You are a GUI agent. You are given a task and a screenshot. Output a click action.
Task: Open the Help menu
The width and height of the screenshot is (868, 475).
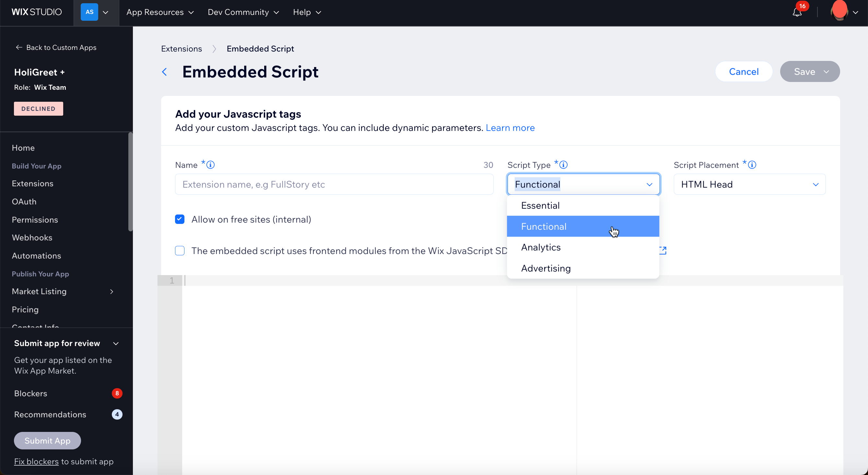tap(307, 12)
